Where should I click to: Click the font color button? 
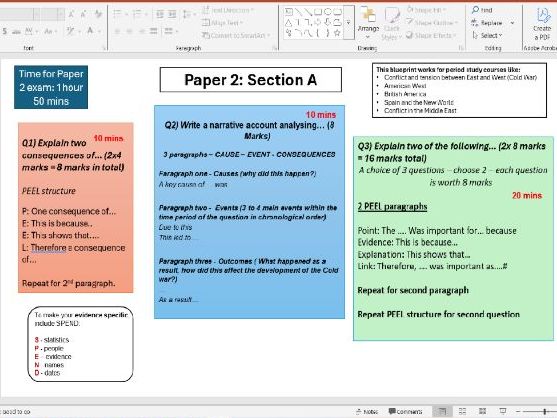pyautogui.click(x=90, y=31)
